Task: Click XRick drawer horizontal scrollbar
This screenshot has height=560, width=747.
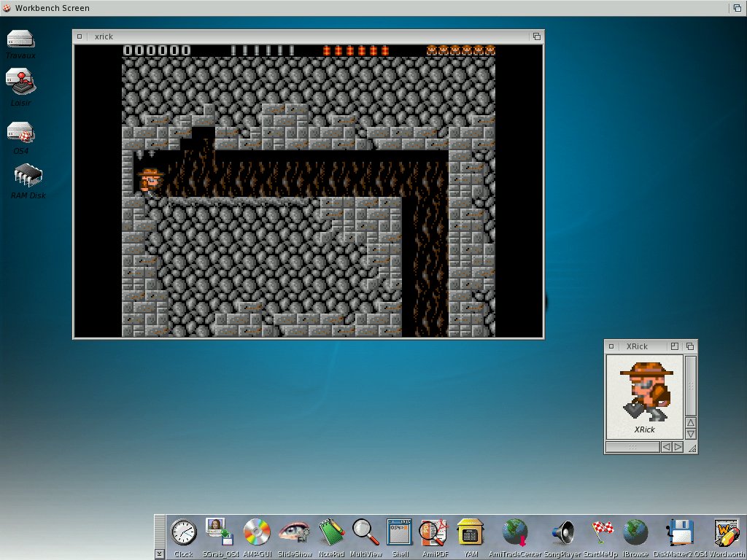Action: click(x=632, y=447)
